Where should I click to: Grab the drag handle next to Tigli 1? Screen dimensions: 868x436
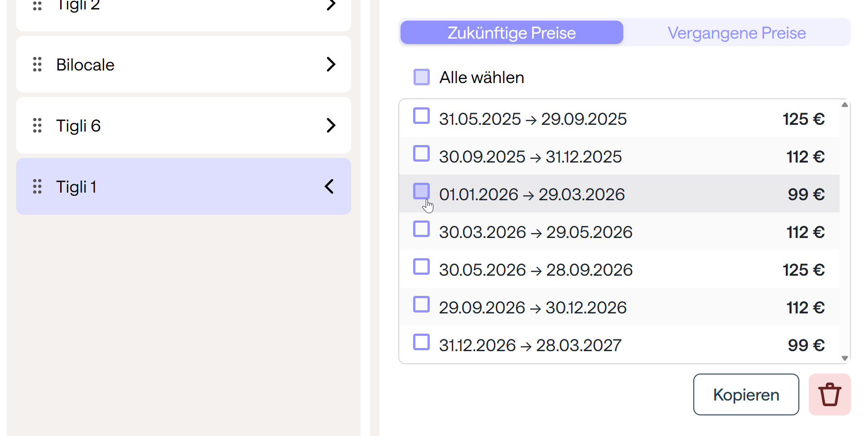pyautogui.click(x=37, y=186)
